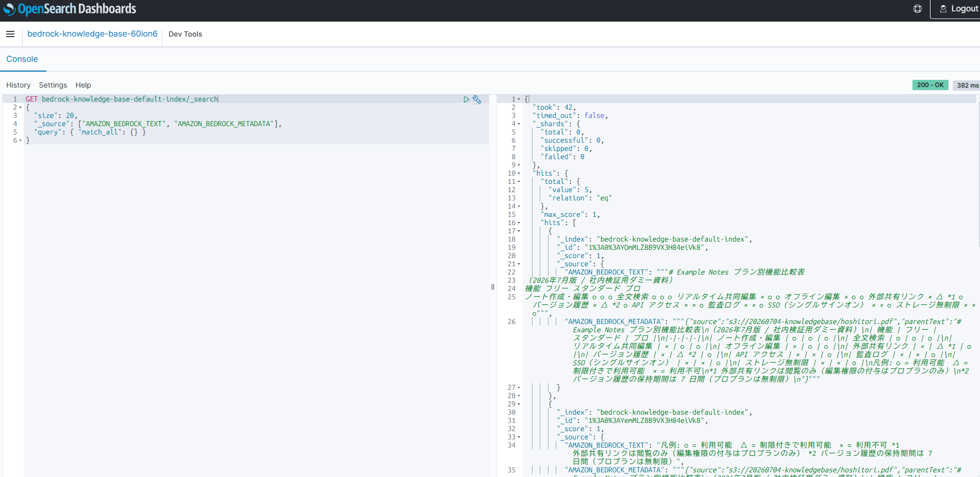Open the Help menu item

[x=83, y=85]
